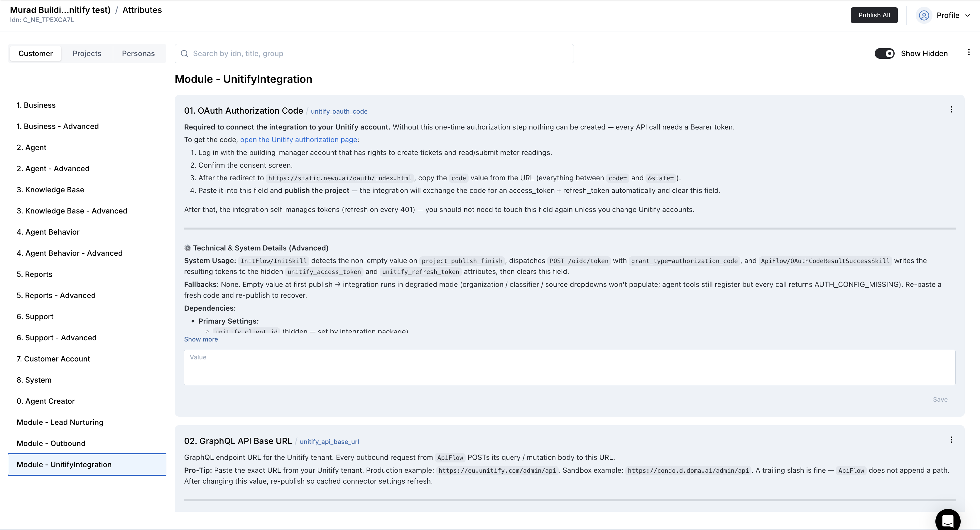Viewport: 980px width, 530px height.
Task: Select the 6. Support group
Action: coord(87,317)
